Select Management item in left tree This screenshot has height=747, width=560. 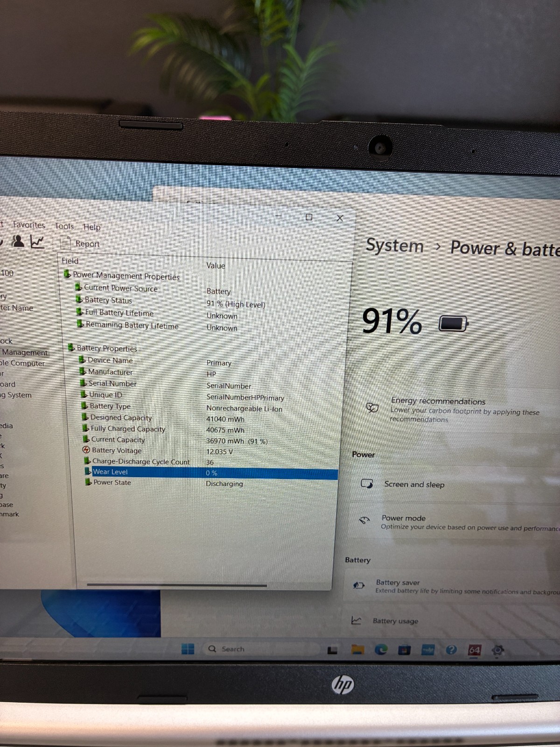(25, 352)
